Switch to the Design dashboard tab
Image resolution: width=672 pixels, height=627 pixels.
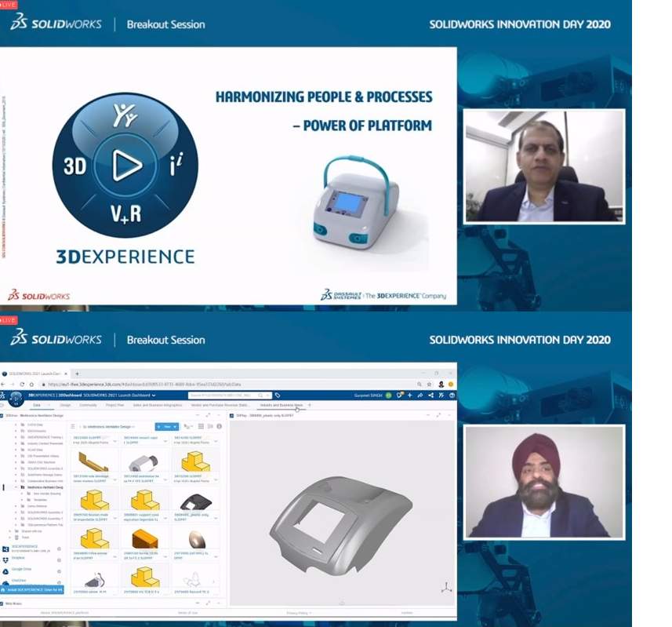coord(65,405)
